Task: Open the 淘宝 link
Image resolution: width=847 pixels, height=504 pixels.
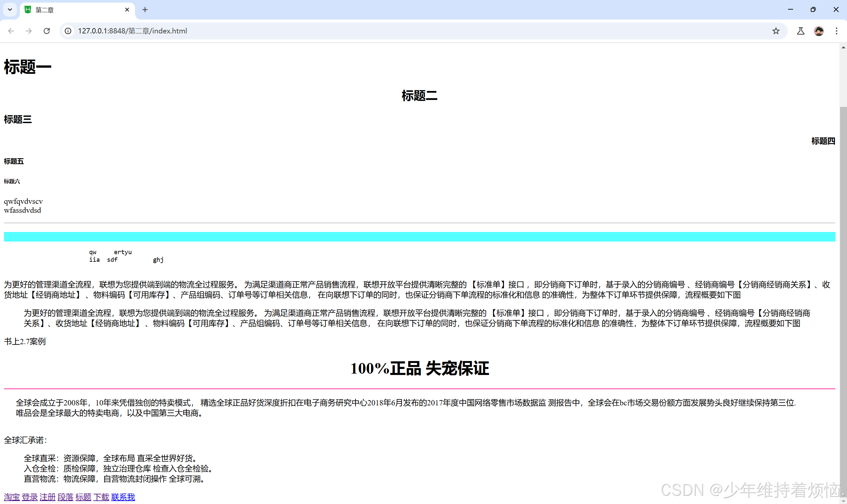Action: (12, 497)
